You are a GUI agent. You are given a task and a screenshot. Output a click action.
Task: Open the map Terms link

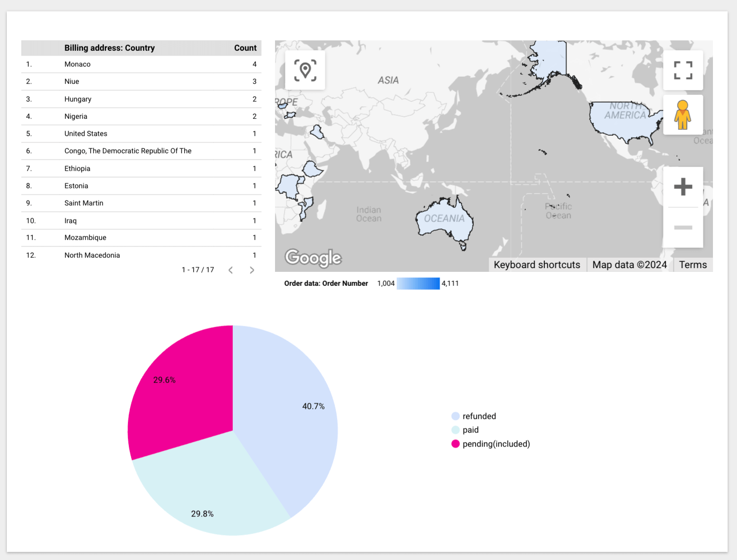(693, 265)
